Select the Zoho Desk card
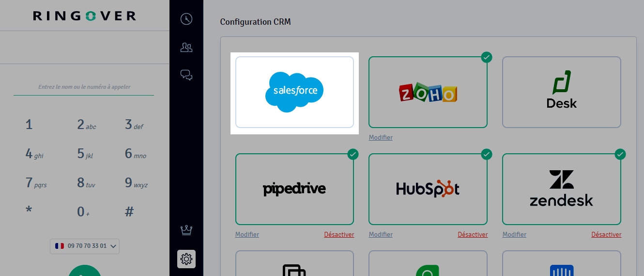Screen dimensions: 644x276 562,92
